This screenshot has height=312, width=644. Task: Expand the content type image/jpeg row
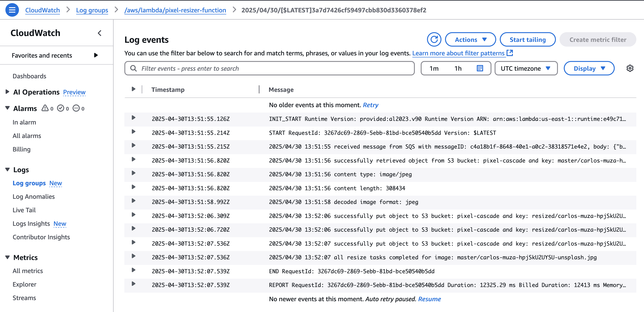click(x=133, y=173)
